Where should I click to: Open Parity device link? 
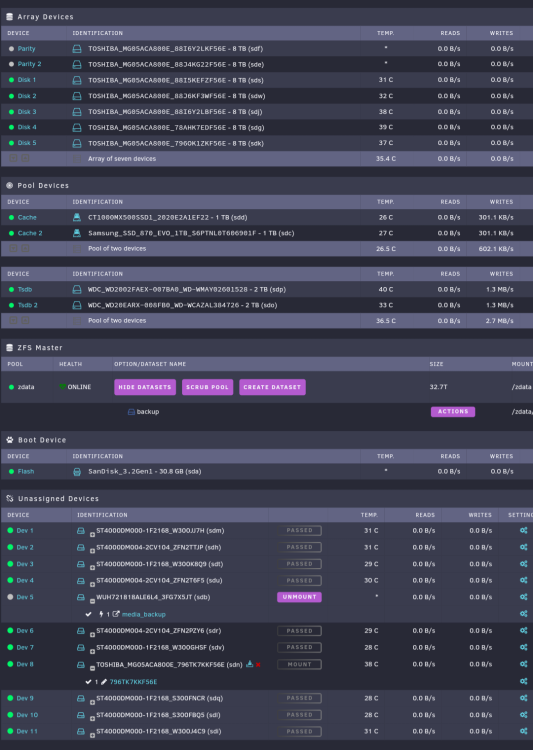coord(26,49)
